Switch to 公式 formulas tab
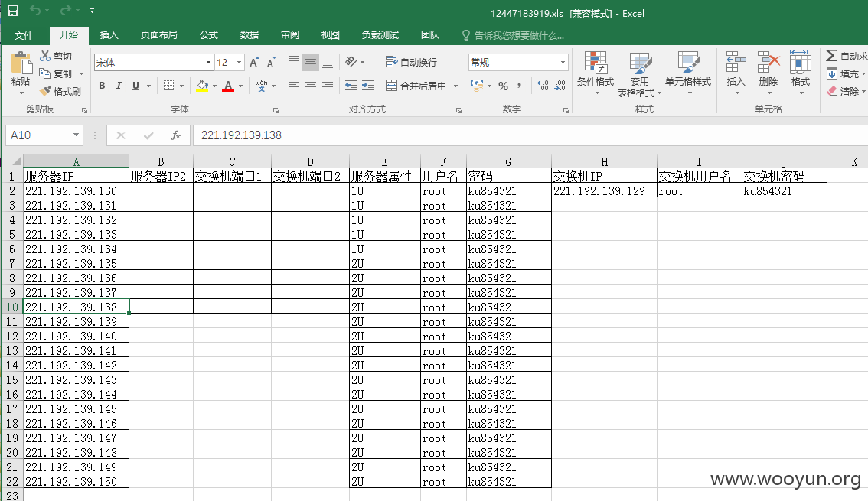This screenshot has width=868, height=501. pyautogui.click(x=209, y=35)
